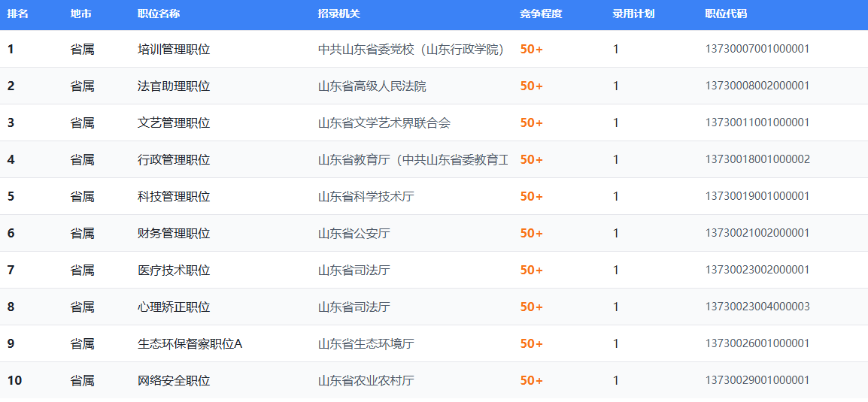Select the 职位名称 column header

coord(159,14)
